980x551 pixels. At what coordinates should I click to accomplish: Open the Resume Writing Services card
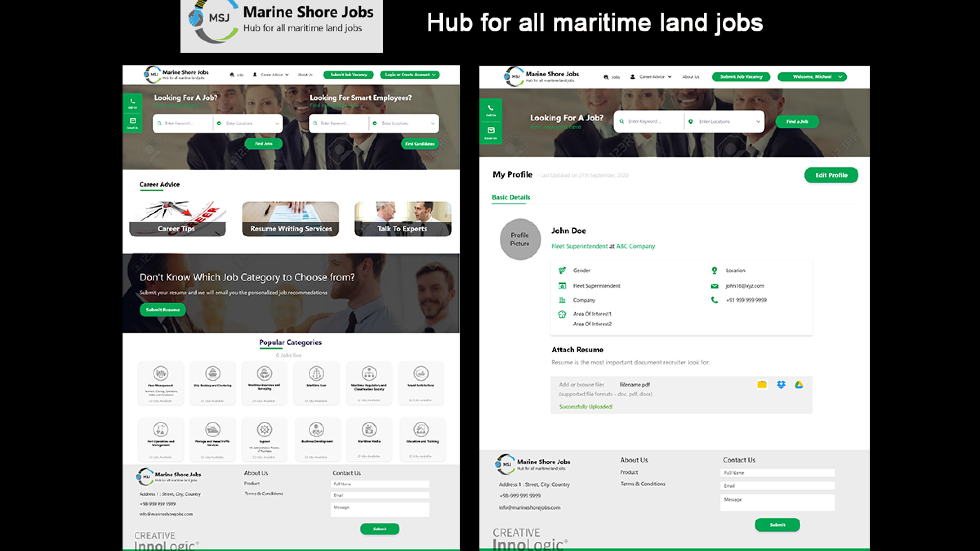pyautogui.click(x=290, y=219)
